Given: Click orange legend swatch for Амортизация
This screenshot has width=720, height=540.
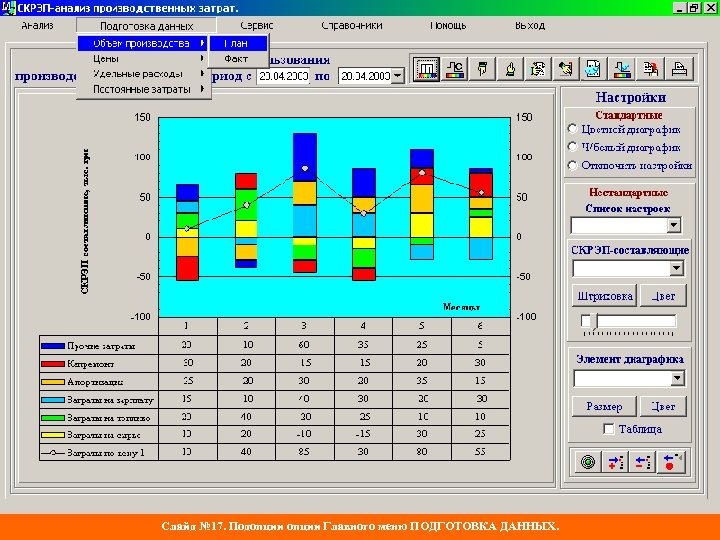Looking at the screenshot, I should coord(52,382).
